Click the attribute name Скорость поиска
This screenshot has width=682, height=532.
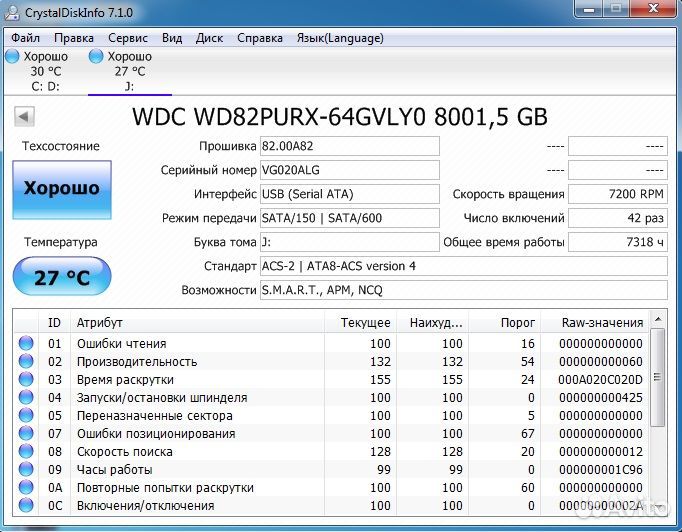(124, 452)
